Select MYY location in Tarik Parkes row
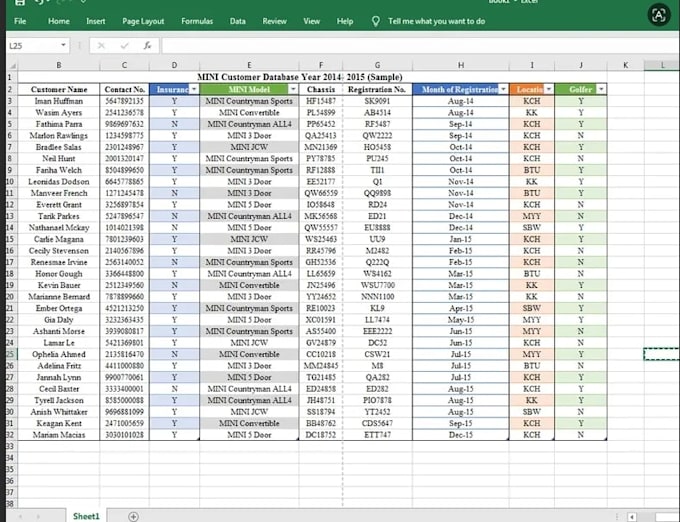680x522 pixels. pos(532,216)
